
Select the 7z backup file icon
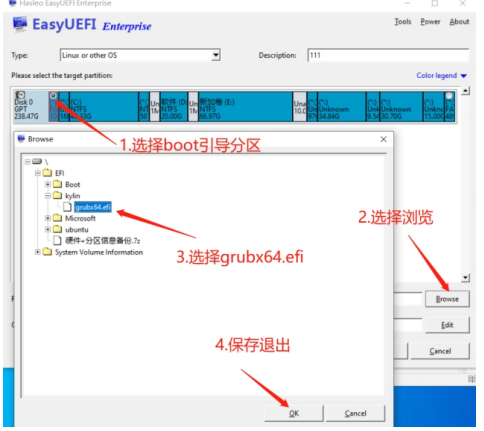click(57, 241)
